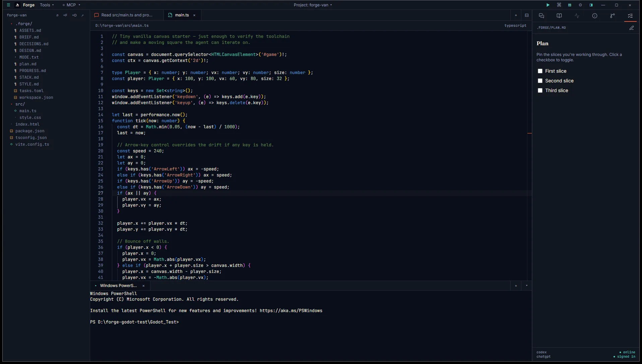Viewport: 642px width, 364px height.
Task: Search files in forge-van explorer
Action: pos(57,15)
